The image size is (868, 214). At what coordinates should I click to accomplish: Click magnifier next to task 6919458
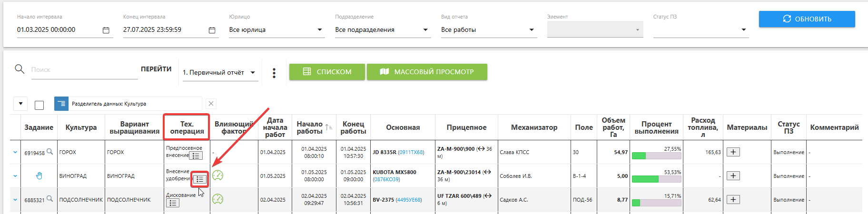point(49,152)
